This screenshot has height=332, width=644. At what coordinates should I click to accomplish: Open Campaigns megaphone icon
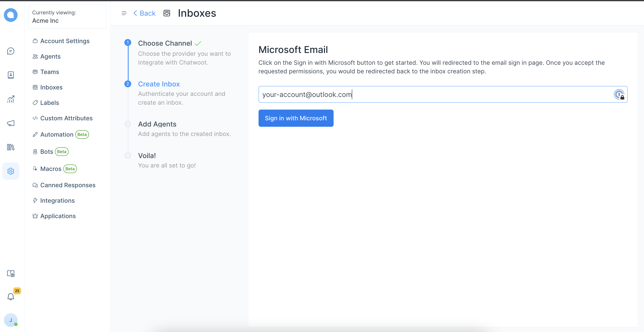click(11, 123)
